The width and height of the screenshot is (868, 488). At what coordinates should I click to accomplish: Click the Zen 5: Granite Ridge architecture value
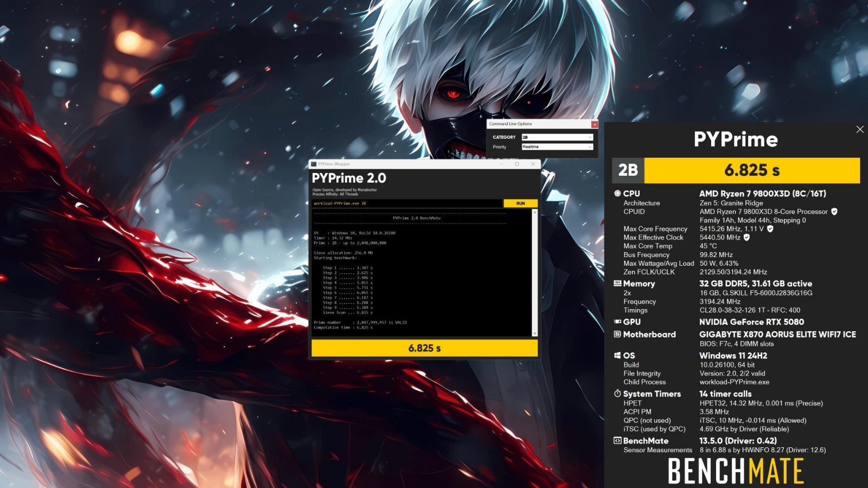(x=731, y=203)
